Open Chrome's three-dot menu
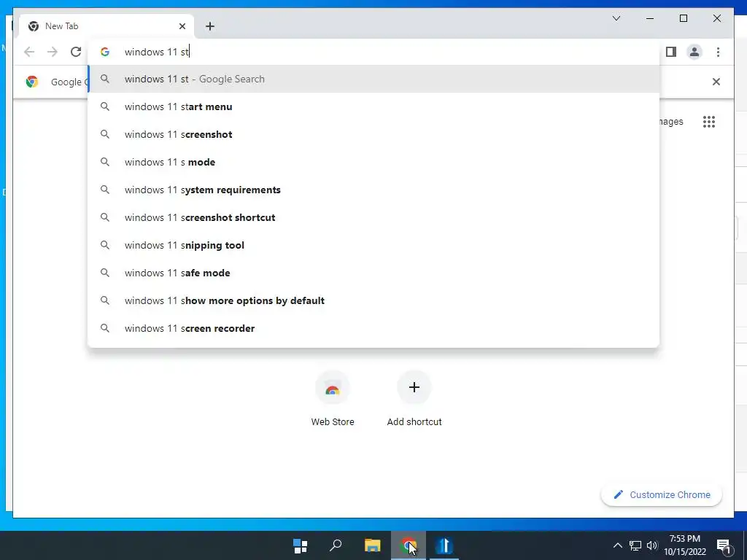747x560 pixels. (718, 52)
